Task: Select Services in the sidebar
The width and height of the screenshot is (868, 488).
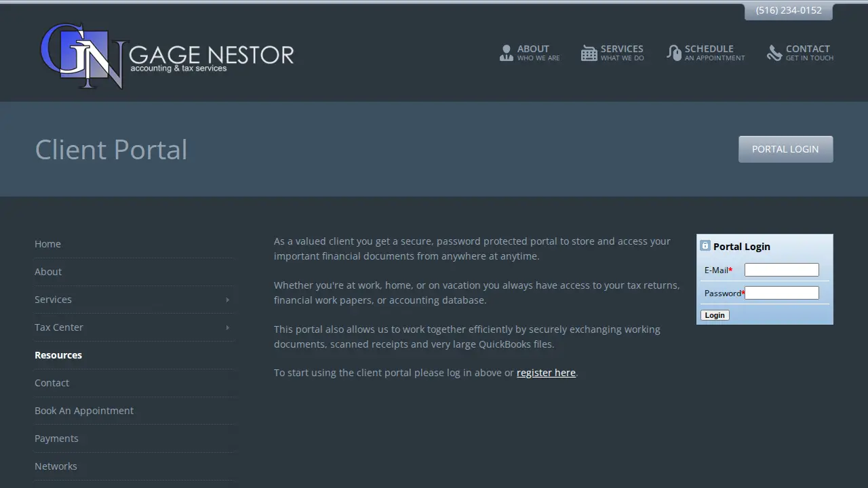Action: (x=53, y=300)
